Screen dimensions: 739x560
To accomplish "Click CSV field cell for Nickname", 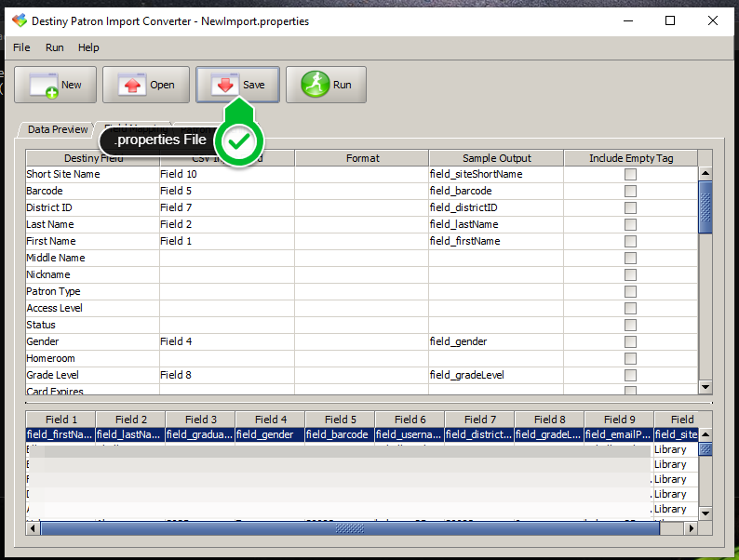I will click(227, 274).
